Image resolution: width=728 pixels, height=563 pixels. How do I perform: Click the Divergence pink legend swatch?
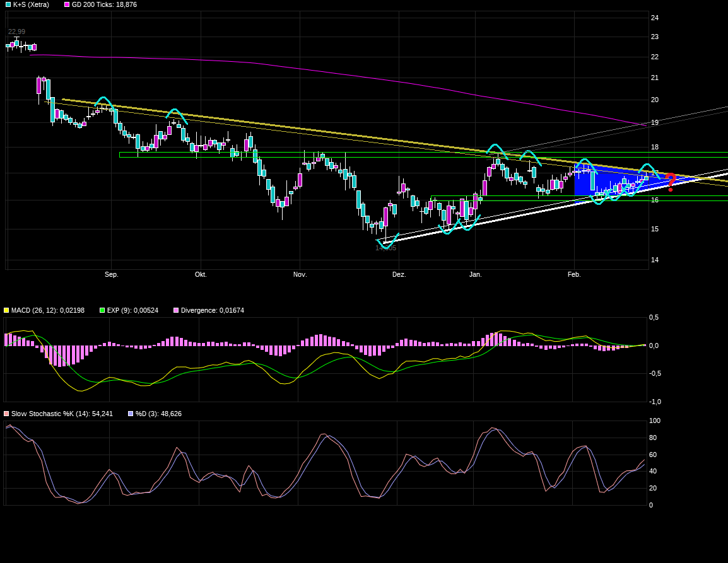click(176, 310)
